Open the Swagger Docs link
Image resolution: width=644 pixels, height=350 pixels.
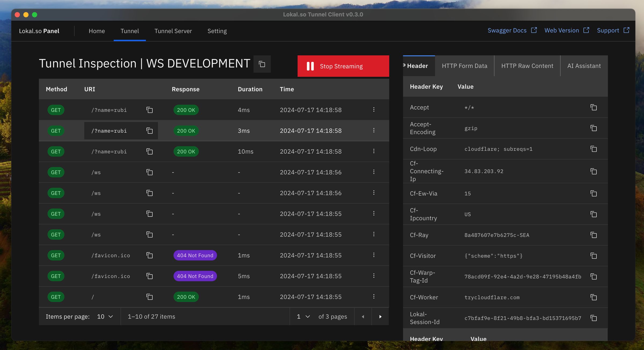pyautogui.click(x=507, y=30)
